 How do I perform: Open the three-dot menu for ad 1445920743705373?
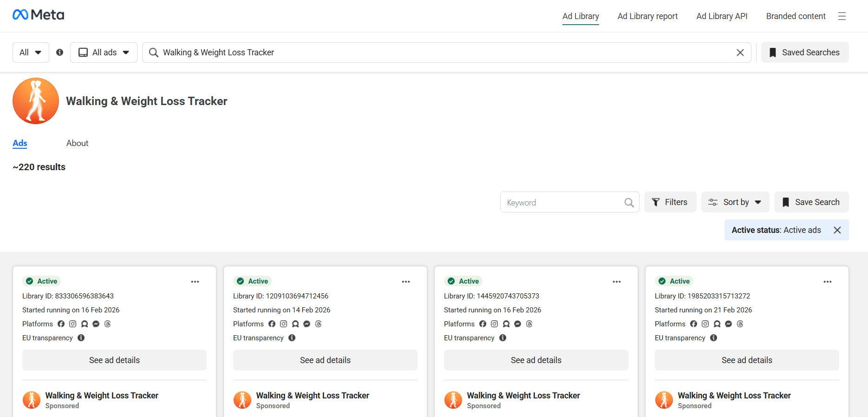tap(617, 282)
